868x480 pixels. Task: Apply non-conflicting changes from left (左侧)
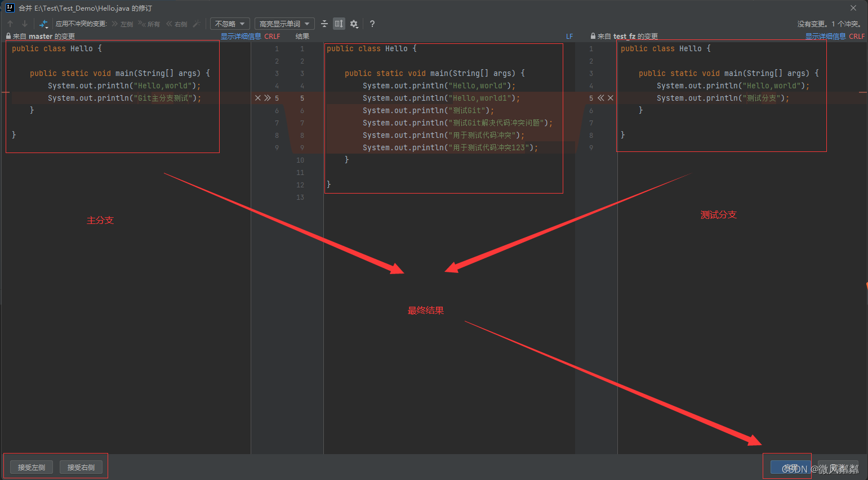click(122, 24)
